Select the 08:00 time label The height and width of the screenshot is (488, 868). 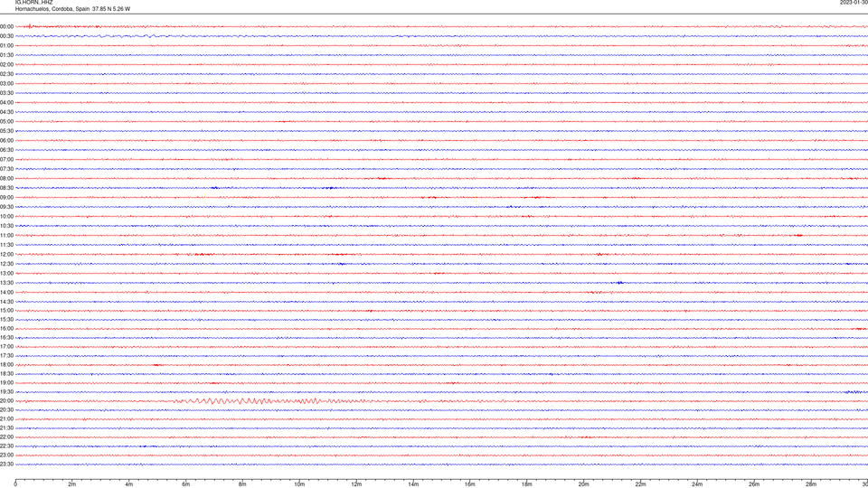click(x=6, y=179)
